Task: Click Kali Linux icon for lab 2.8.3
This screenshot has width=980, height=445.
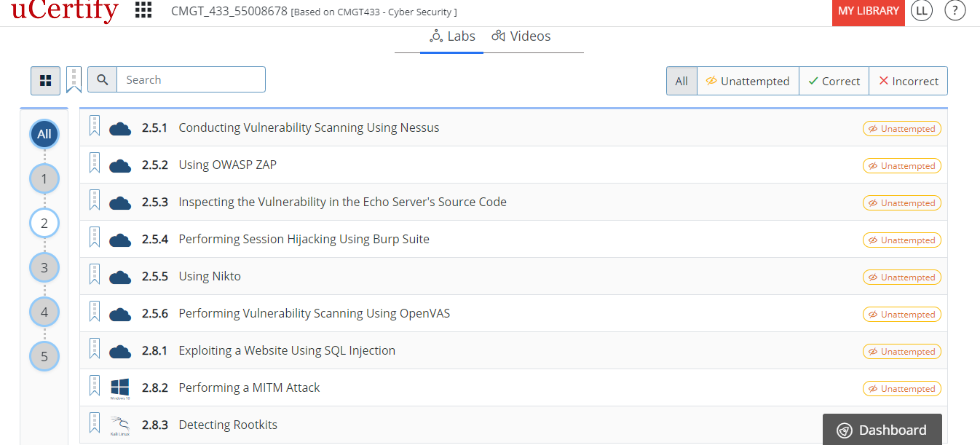Action: [120, 425]
